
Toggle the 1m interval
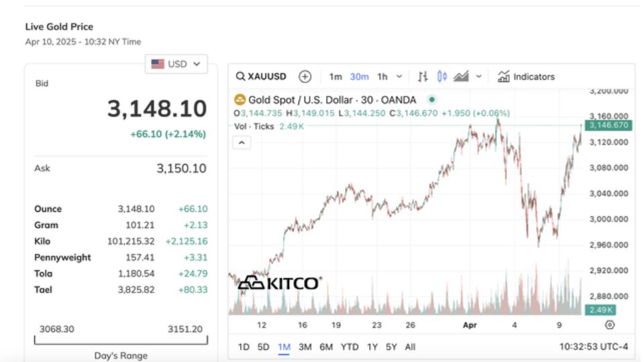click(335, 76)
